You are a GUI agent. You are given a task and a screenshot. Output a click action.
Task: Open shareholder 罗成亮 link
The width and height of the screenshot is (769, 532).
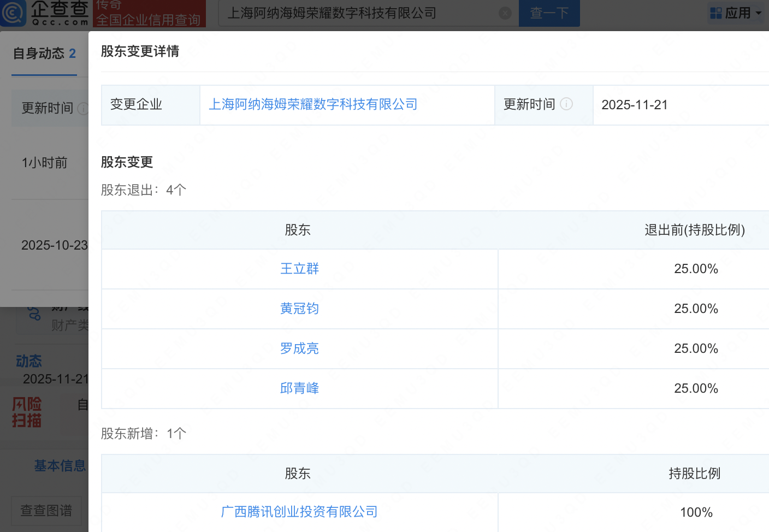tap(299, 348)
